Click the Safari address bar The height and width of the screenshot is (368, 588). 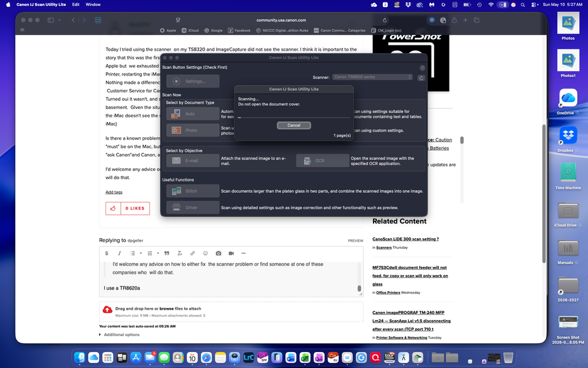[281, 20]
